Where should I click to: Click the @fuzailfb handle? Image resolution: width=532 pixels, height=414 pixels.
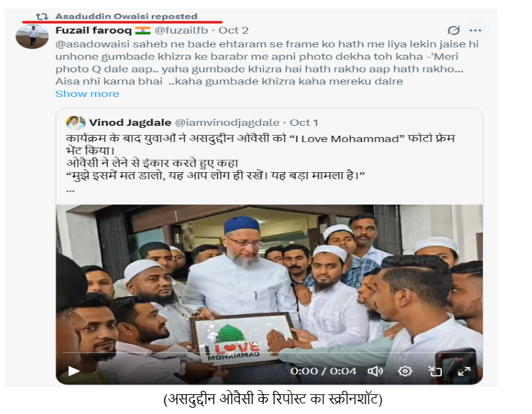point(181,30)
